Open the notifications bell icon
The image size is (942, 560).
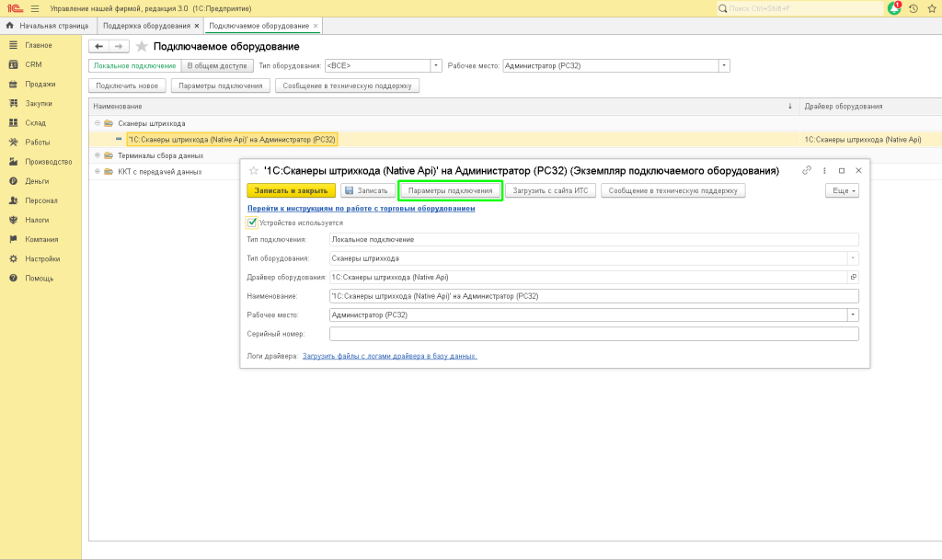pos(894,7)
